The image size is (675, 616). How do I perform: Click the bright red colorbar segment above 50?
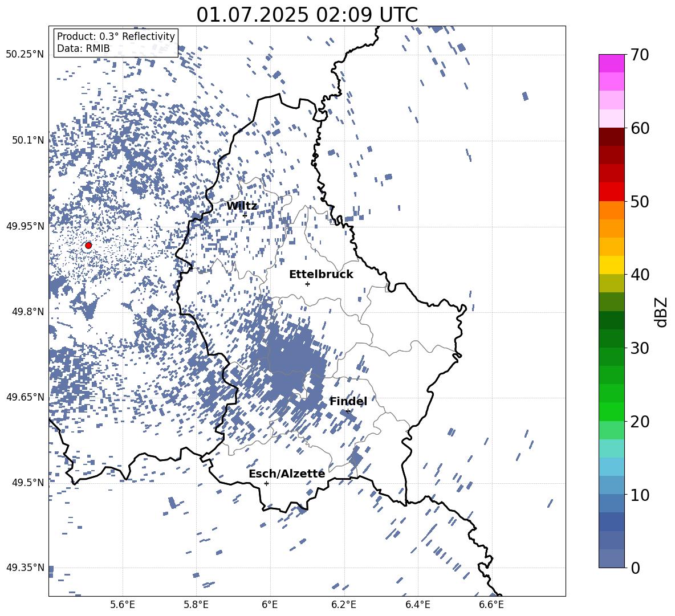click(x=611, y=192)
